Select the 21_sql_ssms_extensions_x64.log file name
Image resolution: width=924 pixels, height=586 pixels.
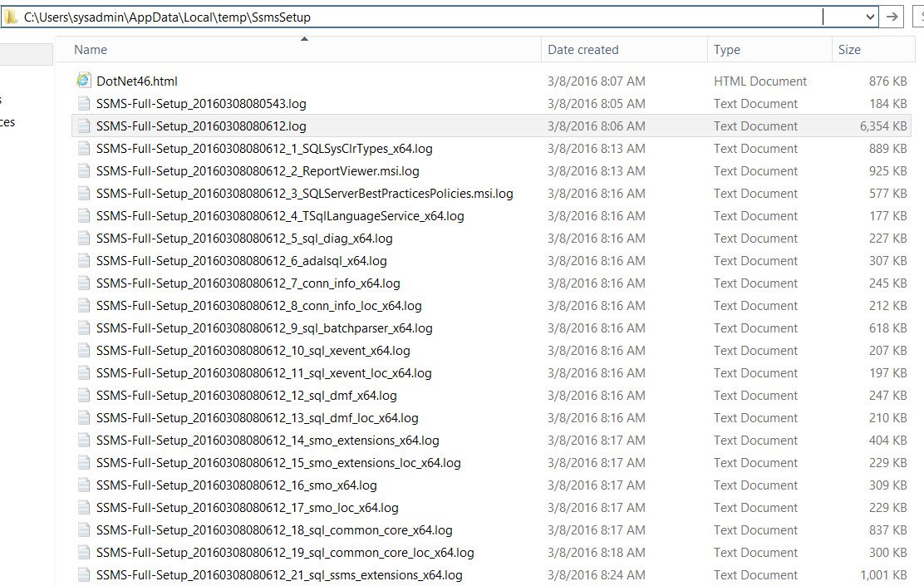[x=279, y=574]
